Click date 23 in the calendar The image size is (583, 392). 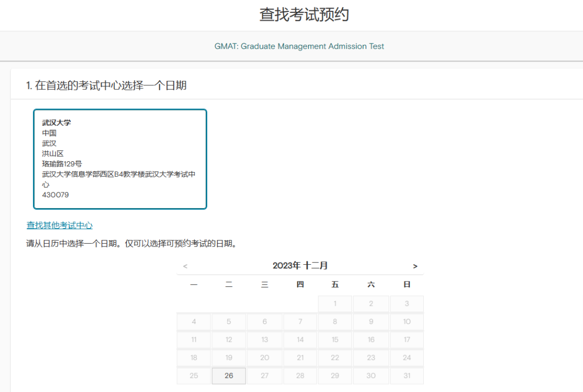click(x=371, y=357)
